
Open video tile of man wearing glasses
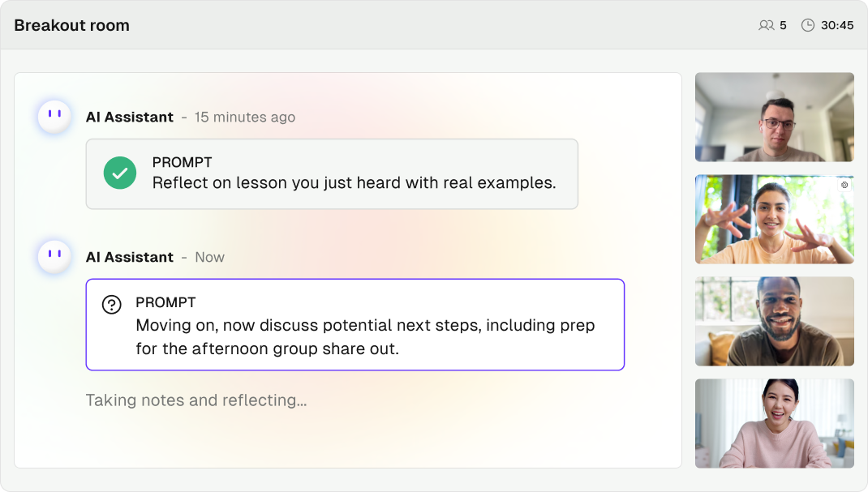(x=774, y=117)
